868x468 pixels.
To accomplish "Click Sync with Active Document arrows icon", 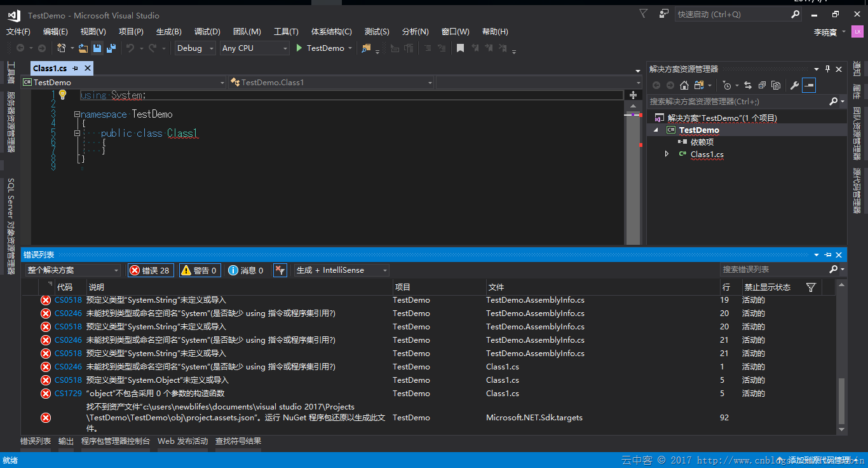I will point(748,85).
